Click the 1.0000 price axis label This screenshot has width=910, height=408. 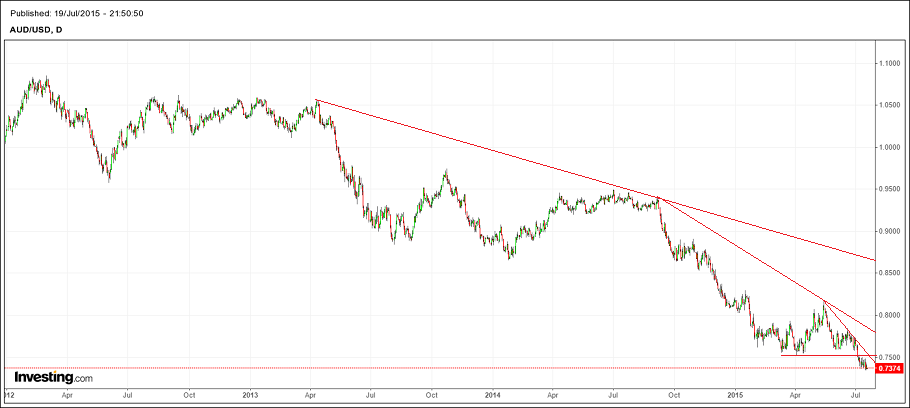889,147
